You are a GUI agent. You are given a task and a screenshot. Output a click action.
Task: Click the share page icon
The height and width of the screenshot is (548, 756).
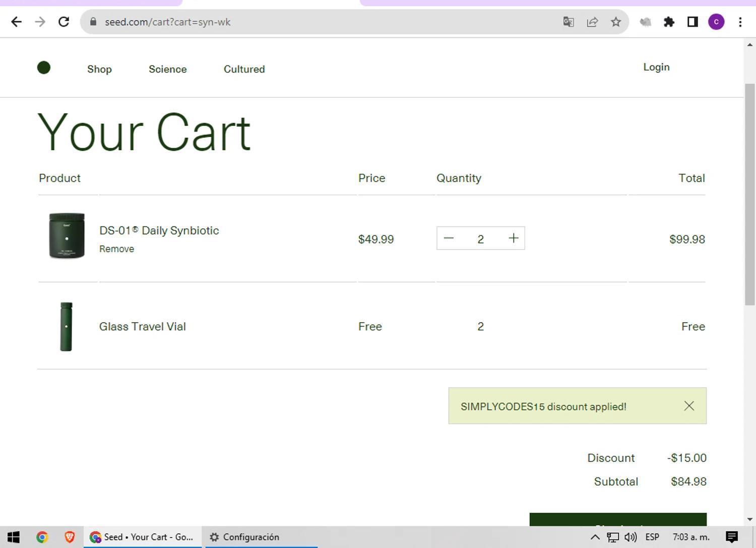click(592, 22)
